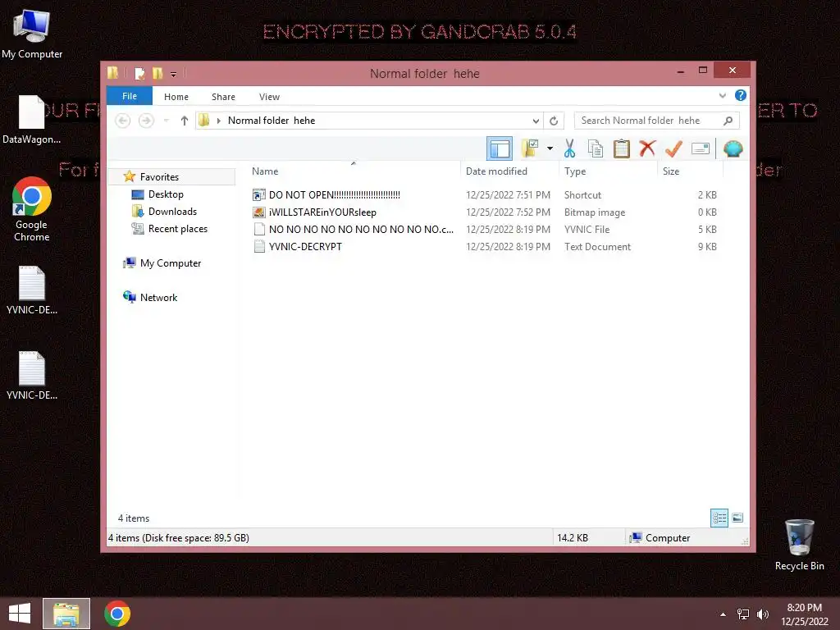Select Favorites in the navigation pane
This screenshot has height=630, width=840.
[x=171, y=177]
